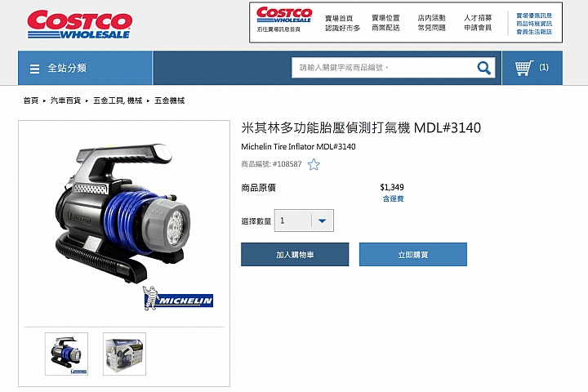Click 立即購買 buy now button
Screen dimensions: 588x392
[413, 254]
